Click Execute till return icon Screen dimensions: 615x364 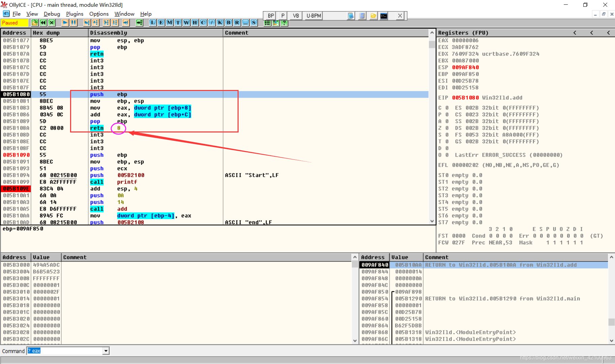coord(126,23)
